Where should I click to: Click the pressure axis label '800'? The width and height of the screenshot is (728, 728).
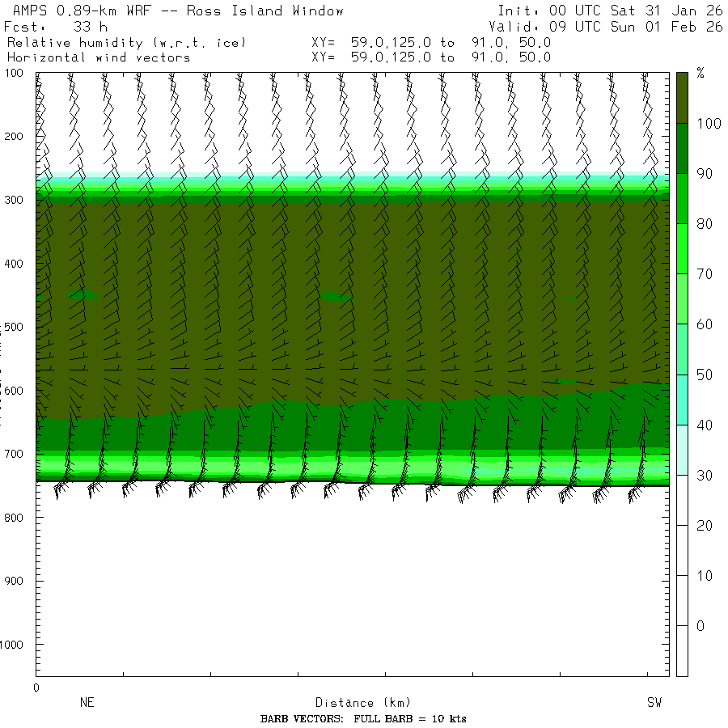coord(14,517)
